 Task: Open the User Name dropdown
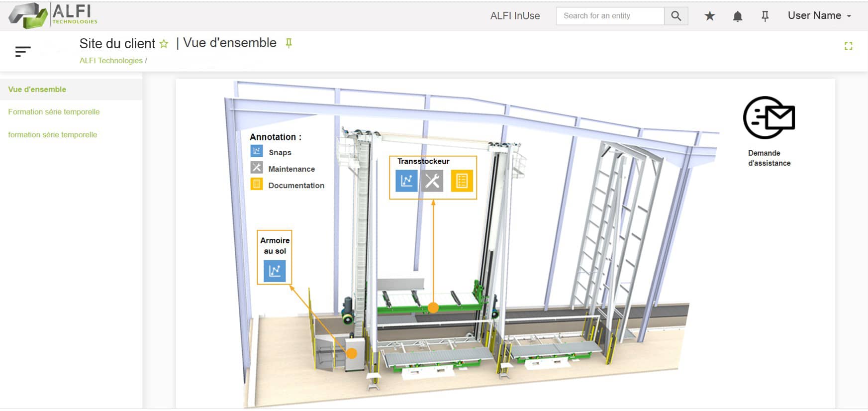(819, 15)
